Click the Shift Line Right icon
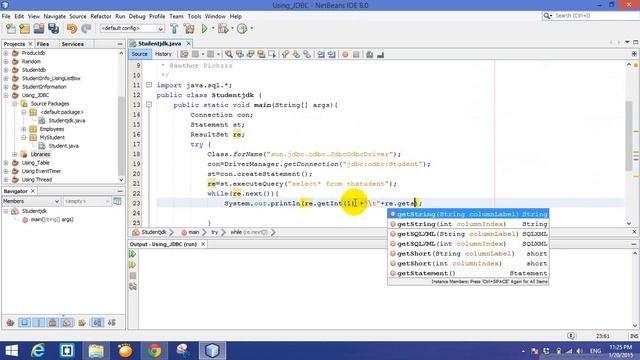Screen dimensions: 640x360 [331, 54]
